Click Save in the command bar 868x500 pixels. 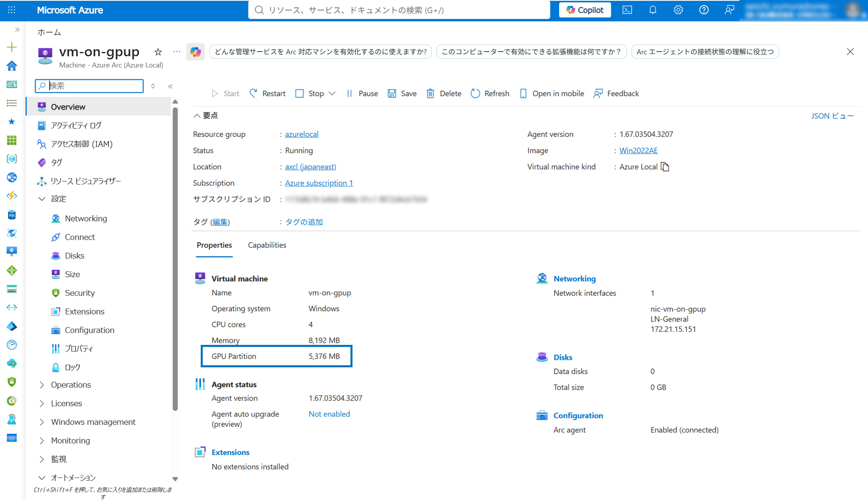coord(402,93)
